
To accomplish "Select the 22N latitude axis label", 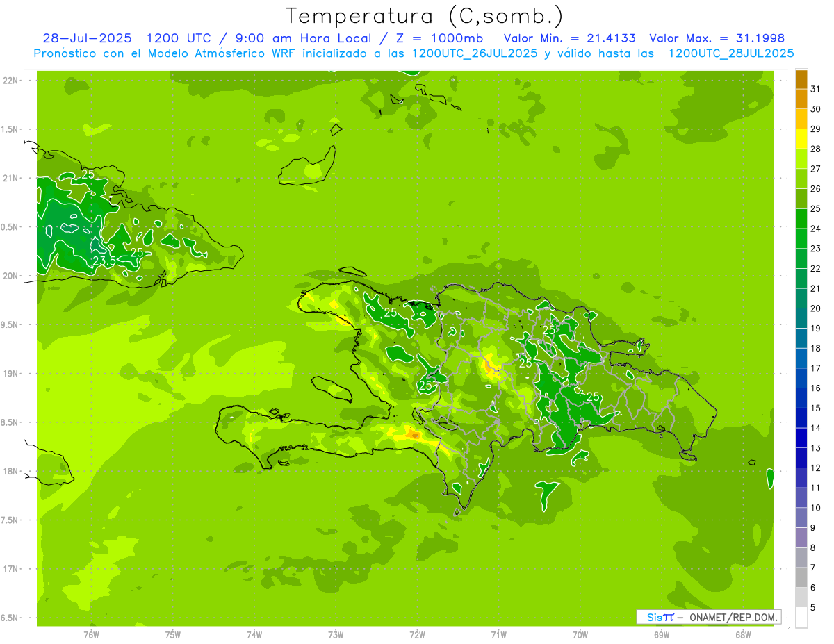I will [x=10, y=81].
